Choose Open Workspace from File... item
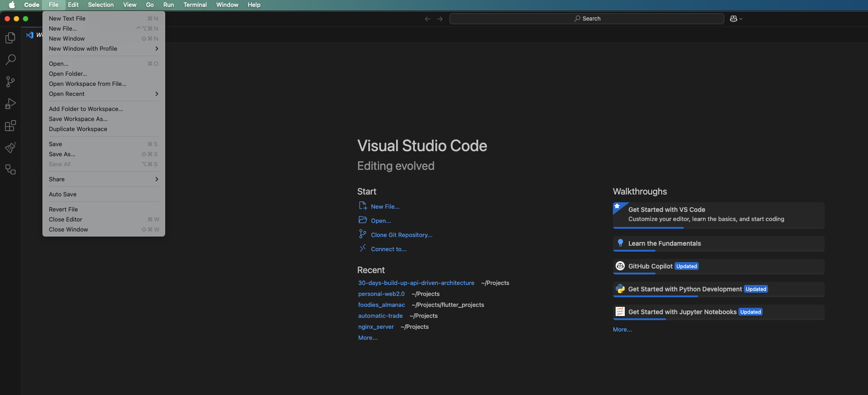 (104, 84)
